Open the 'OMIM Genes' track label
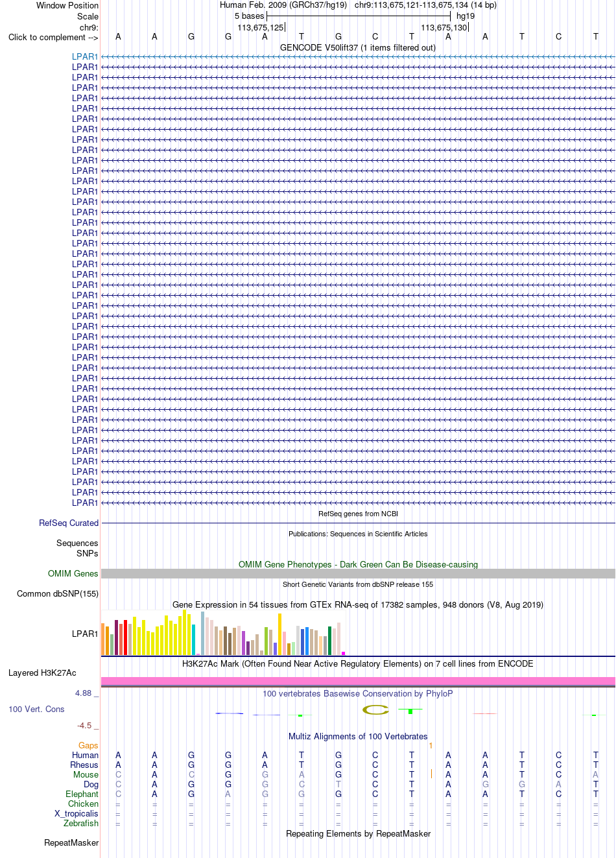 (73, 573)
